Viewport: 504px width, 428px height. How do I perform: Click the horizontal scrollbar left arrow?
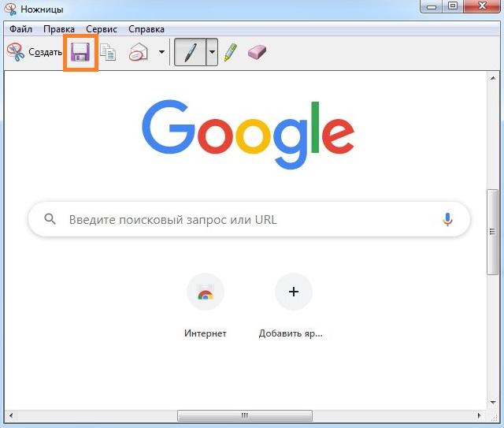[11, 415]
